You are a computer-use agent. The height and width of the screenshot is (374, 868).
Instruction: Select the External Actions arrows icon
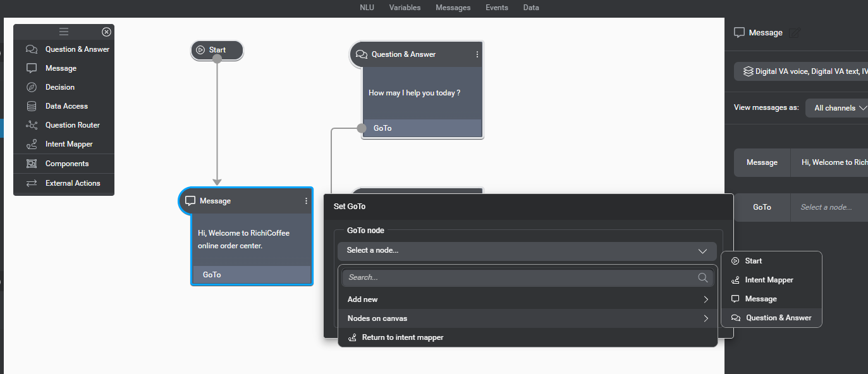click(32, 183)
